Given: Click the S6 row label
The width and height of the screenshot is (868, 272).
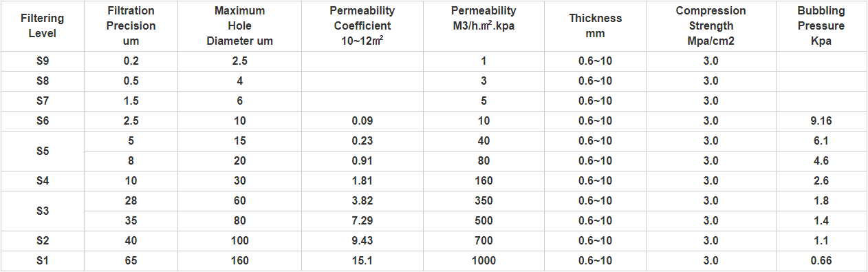Looking at the screenshot, I should 43,121.
